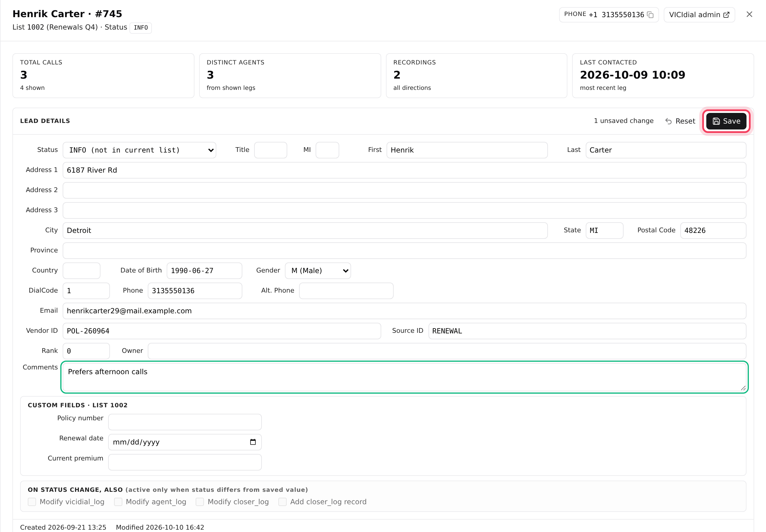Click the Country field
Viewport: 766px width, 532px height.
pyautogui.click(x=81, y=271)
